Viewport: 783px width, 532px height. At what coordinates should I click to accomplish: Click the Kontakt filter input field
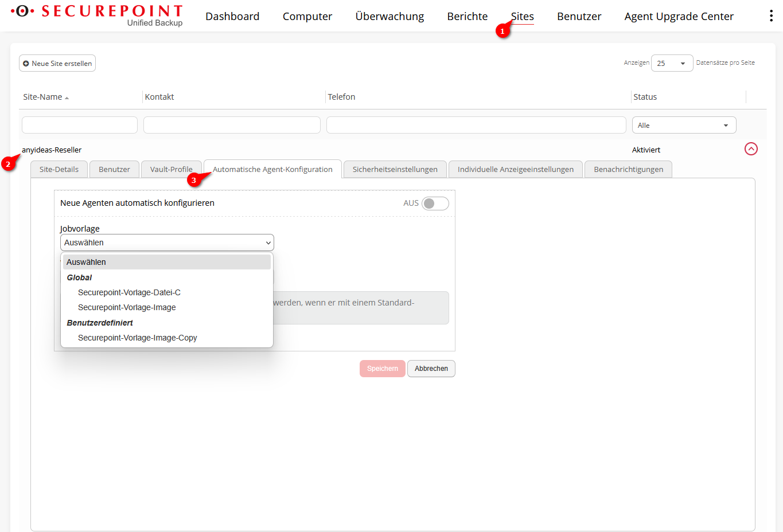tap(232, 125)
